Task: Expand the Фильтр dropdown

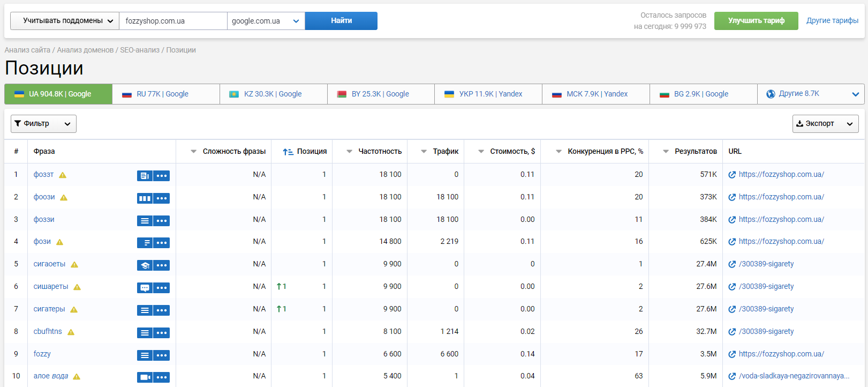Action: 43,124
